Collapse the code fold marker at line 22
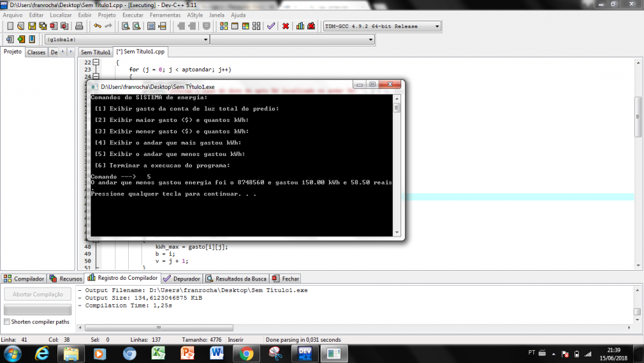Screen dimensions: 644x363 click(x=96, y=63)
